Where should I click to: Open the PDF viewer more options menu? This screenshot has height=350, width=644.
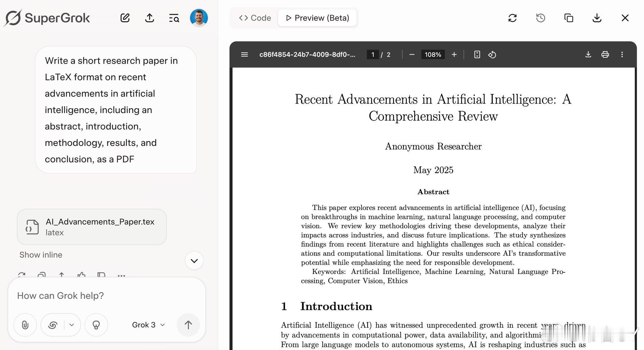(622, 55)
